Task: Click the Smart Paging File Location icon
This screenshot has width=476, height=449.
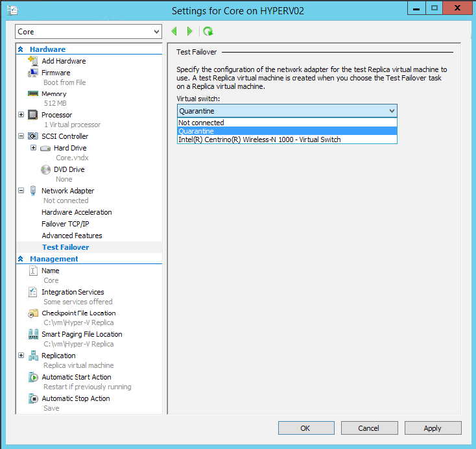Action: [33, 334]
